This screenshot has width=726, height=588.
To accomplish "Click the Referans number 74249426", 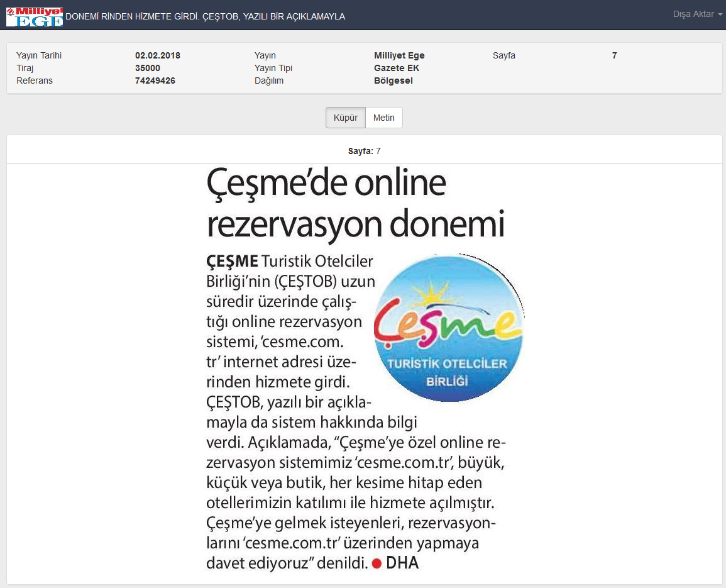I will [x=155, y=80].
